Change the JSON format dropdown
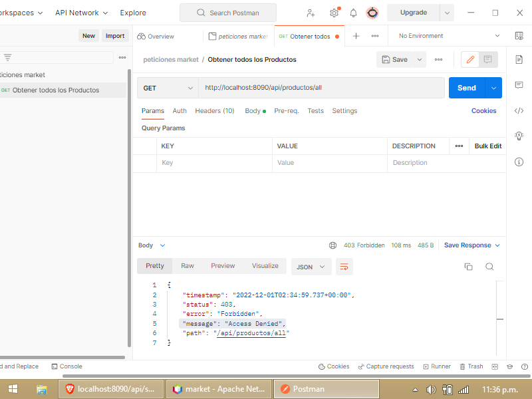Viewport: 532px width, 399px height. point(311,267)
